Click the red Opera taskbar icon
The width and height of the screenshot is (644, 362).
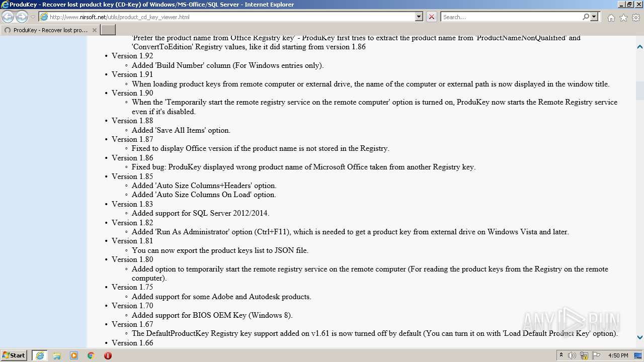coord(108,355)
